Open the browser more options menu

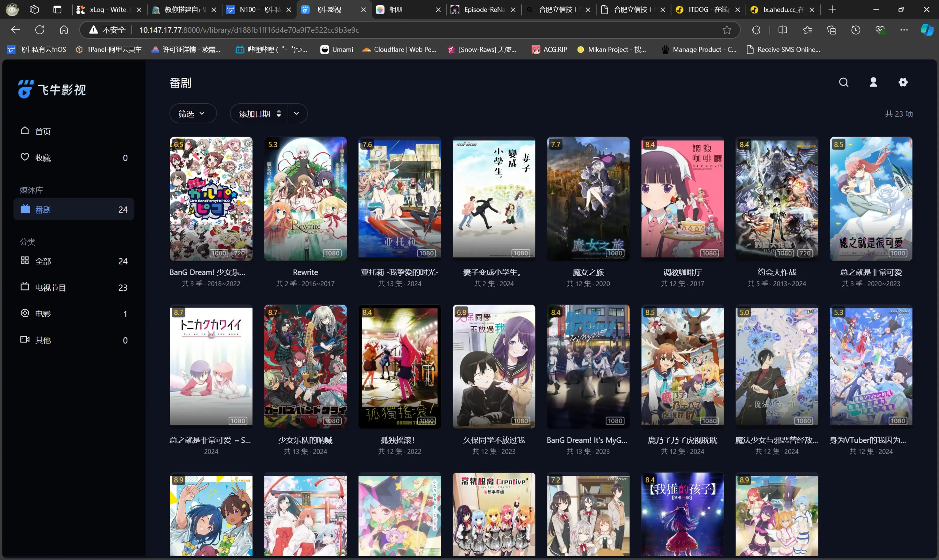[x=904, y=30]
